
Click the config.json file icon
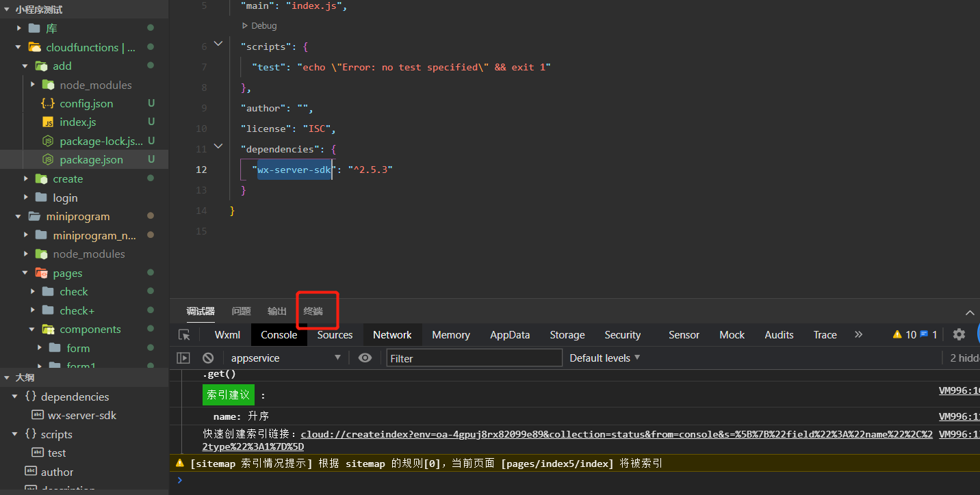pos(47,103)
